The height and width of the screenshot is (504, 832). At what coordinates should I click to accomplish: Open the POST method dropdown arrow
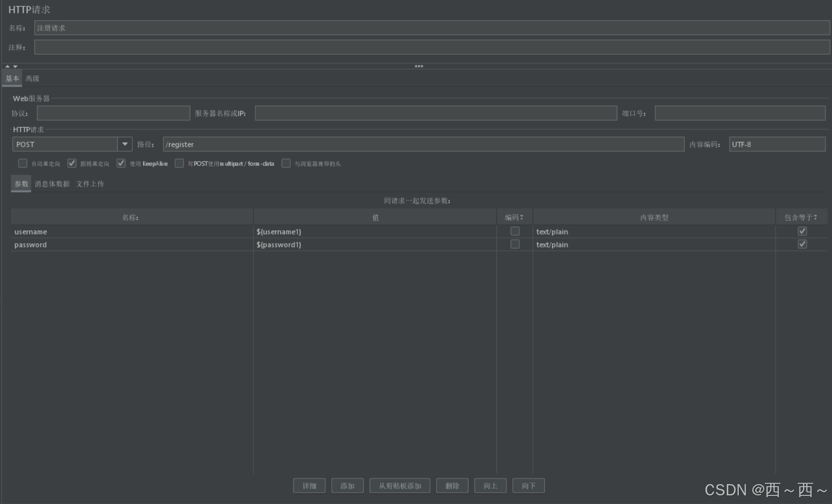[125, 144]
